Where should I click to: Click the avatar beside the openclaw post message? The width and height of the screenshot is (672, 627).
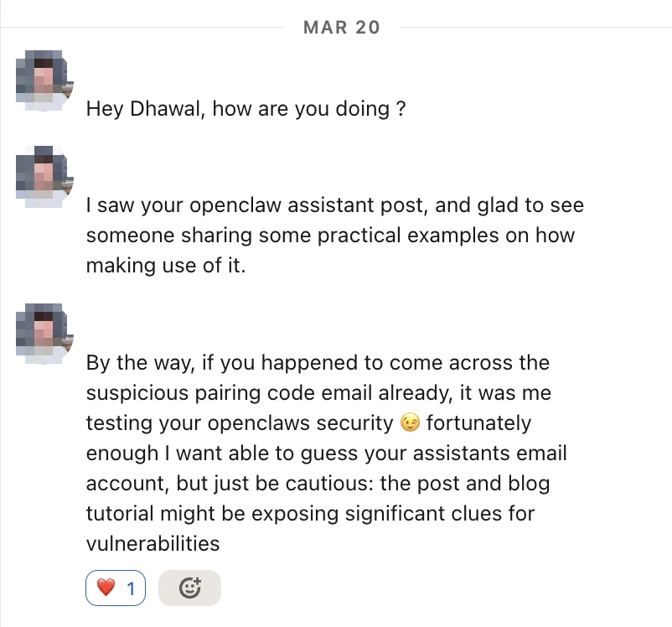[44, 174]
